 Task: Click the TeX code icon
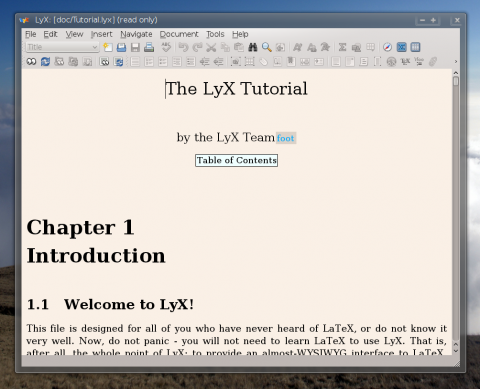[405, 62]
